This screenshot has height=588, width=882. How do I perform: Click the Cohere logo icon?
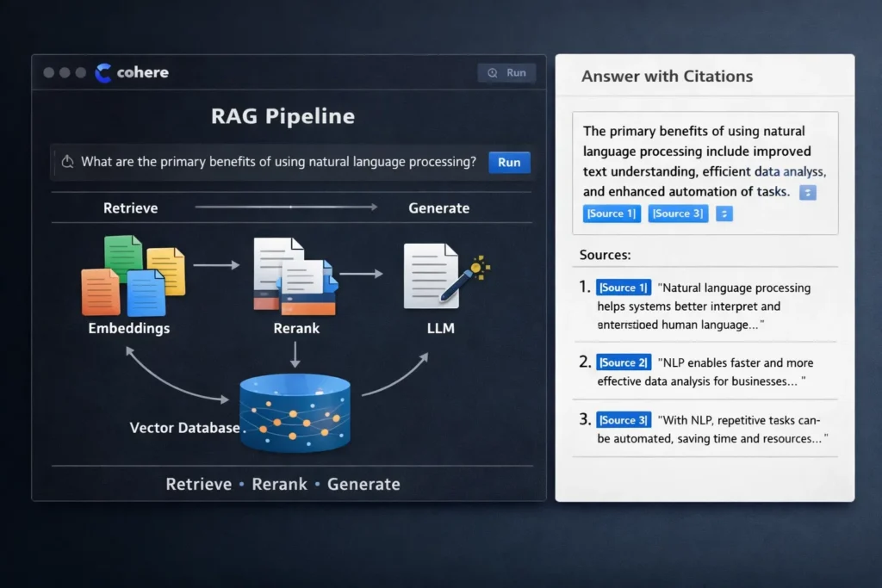tap(102, 72)
